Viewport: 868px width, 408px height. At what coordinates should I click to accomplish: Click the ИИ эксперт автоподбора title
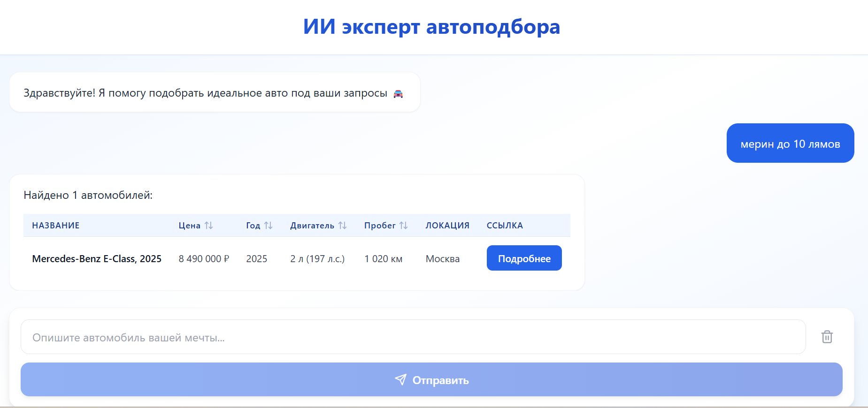pos(431,27)
